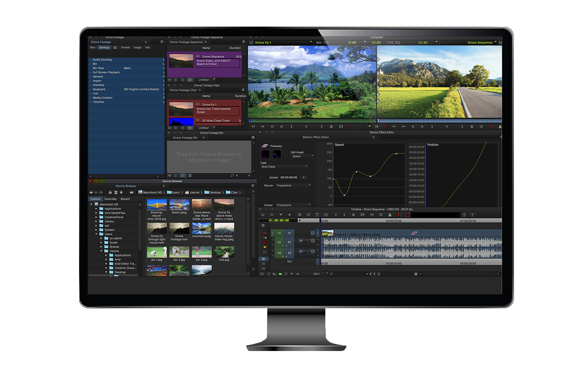
Task: Open the Recent tab in Source Browser
Action: click(x=125, y=199)
